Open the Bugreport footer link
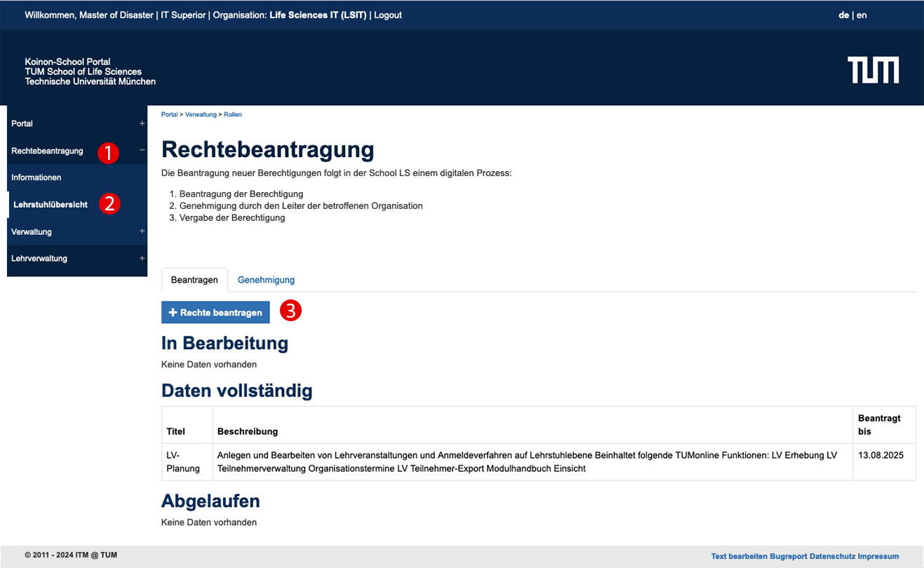 789,556
